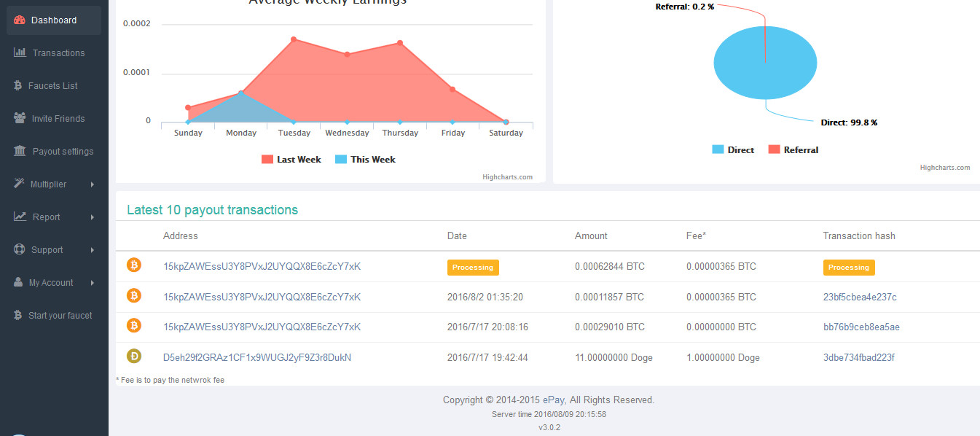Click the Transactions bar chart icon
The image size is (980, 436).
point(20,52)
